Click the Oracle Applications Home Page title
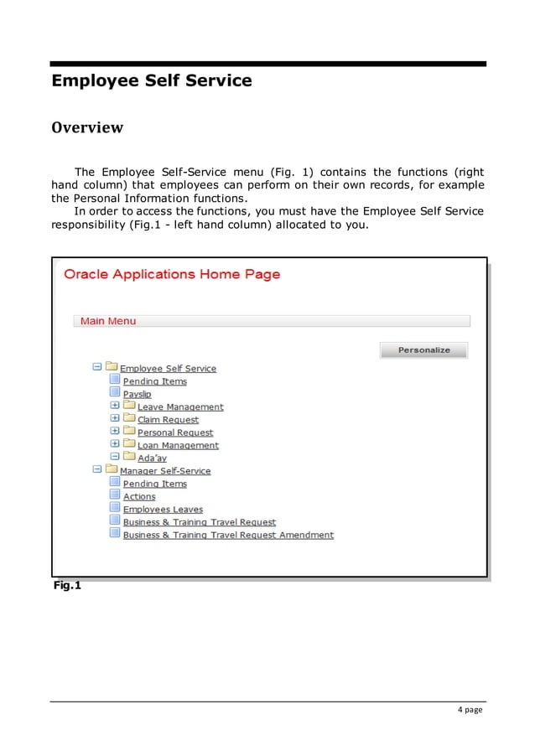Viewport: 535px width, 756px height. click(172, 274)
